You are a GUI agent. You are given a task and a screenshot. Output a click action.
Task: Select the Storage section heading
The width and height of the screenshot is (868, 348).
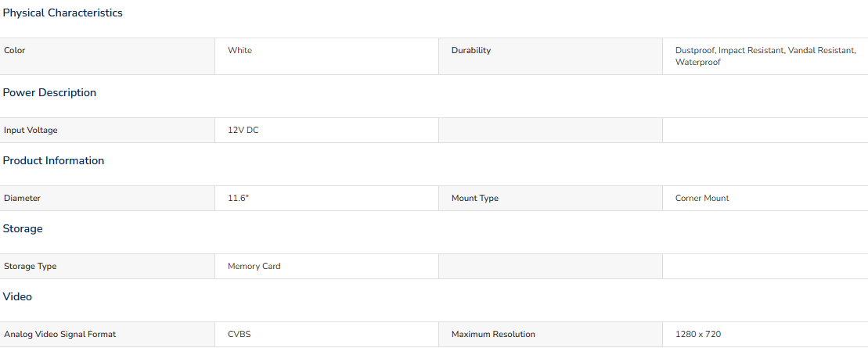23,228
